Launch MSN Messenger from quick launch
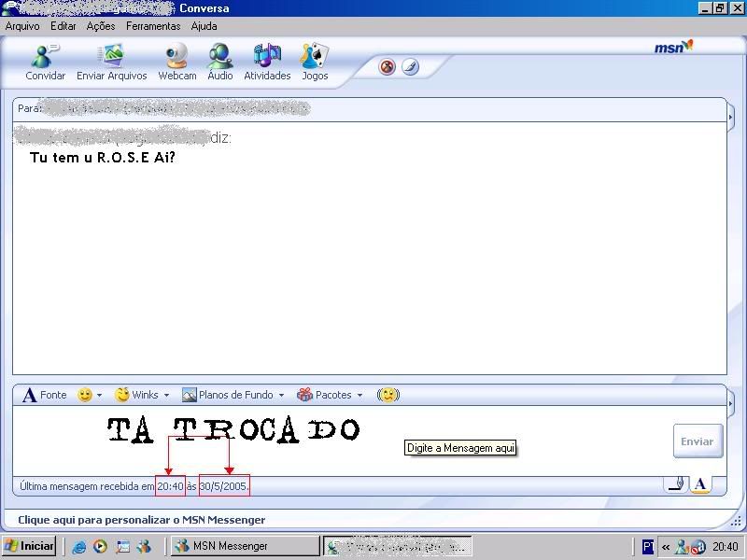Screen dimensions: 747x560 144,546
